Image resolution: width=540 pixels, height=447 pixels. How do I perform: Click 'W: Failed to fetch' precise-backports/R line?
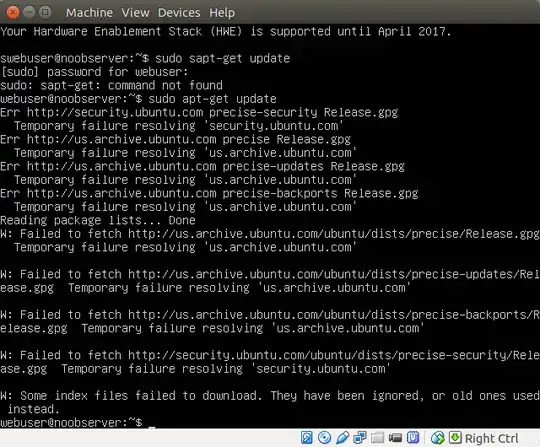point(270,315)
